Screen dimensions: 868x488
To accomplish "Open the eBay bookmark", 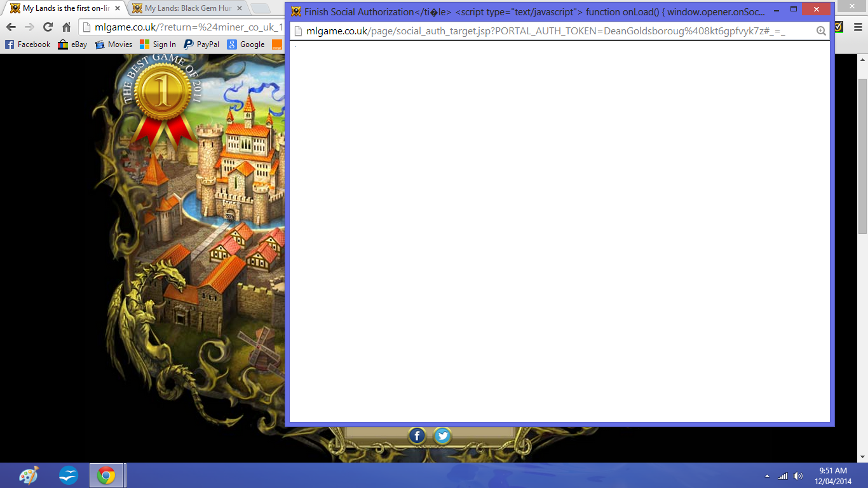I will pos(72,44).
